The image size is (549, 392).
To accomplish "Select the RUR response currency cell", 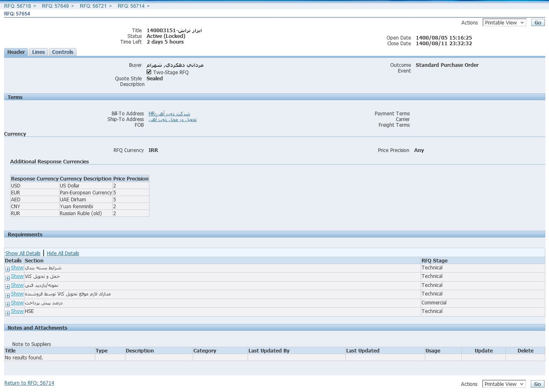I will (x=35, y=214).
